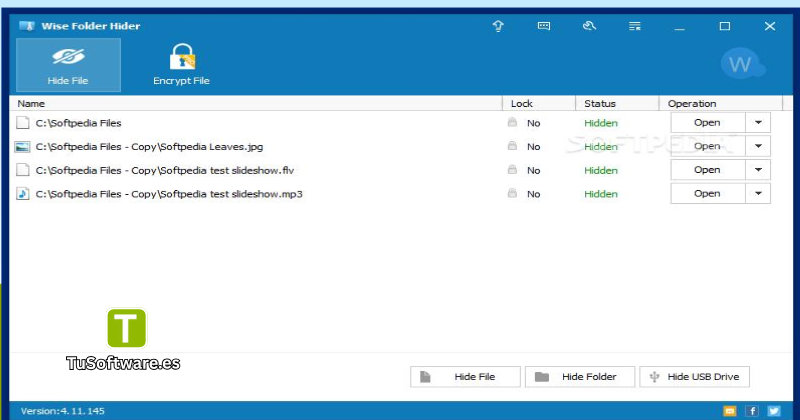The image size is (800, 420).
Task: Open the Twitter icon in status bar
Action: tap(774, 411)
